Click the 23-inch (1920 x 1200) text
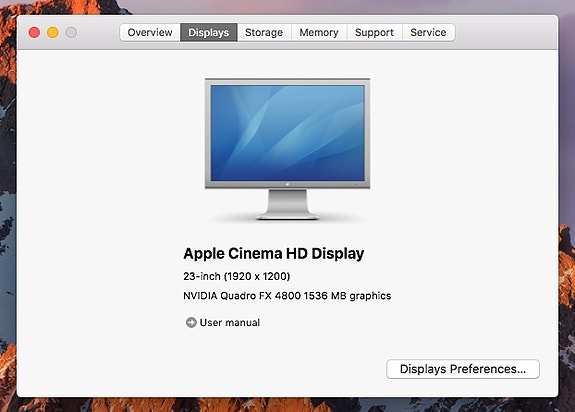 pos(237,276)
